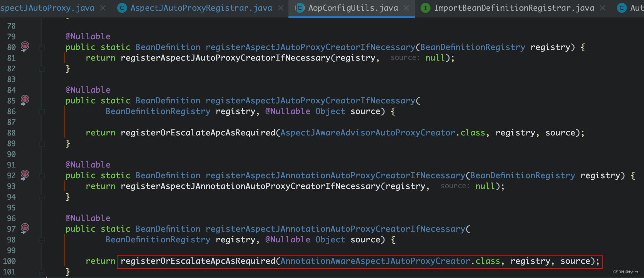644x278 pixels.
Task: Click the method marker icon on line 85
Action: [25, 99]
